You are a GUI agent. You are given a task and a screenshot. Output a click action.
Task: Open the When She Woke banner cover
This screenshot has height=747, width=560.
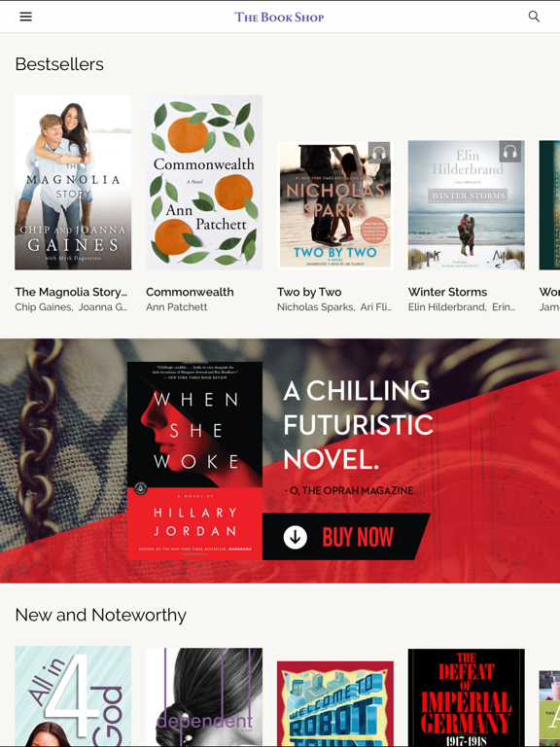pos(194,461)
